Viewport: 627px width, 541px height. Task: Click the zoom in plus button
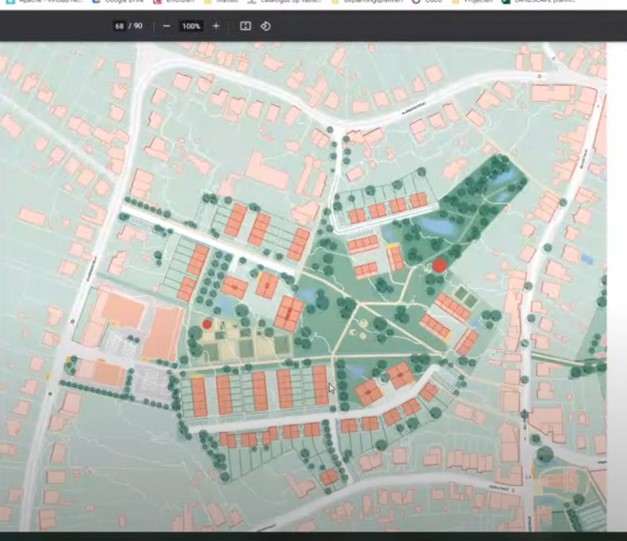[x=216, y=26]
